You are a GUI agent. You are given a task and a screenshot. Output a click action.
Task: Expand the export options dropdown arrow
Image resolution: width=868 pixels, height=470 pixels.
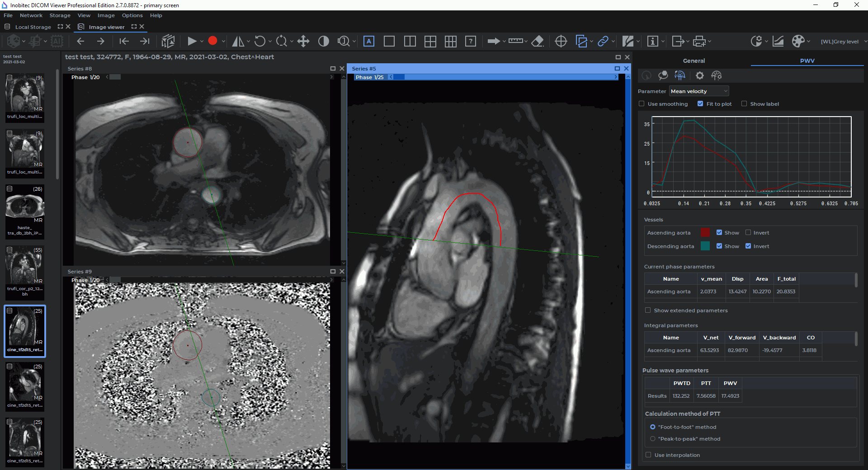click(x=688, y=42)
